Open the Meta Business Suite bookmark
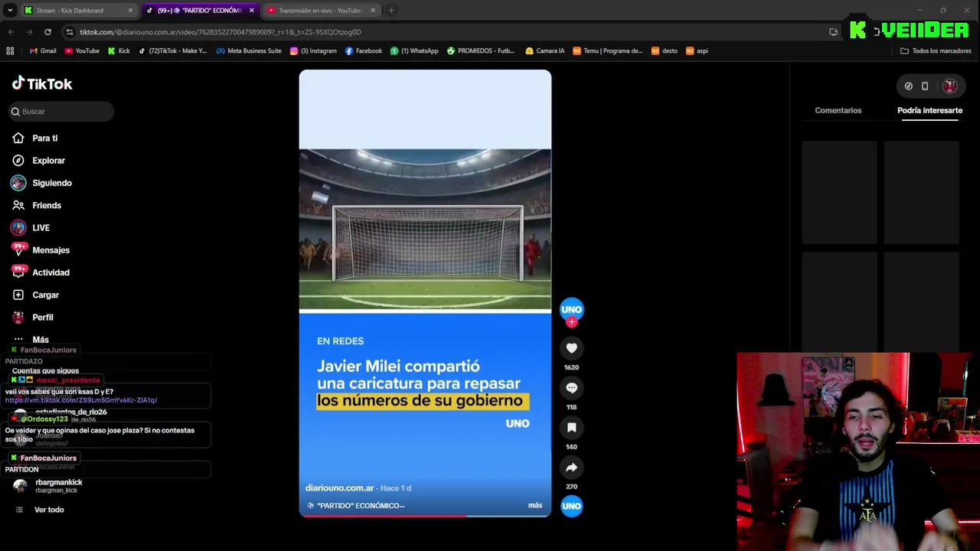The width and height of the screenshot is (980, 551). tap(249, 51)
